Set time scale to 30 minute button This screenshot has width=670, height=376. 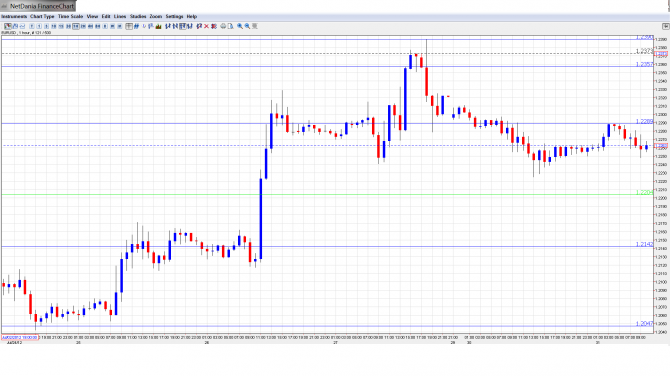click(x=68, y=26)
